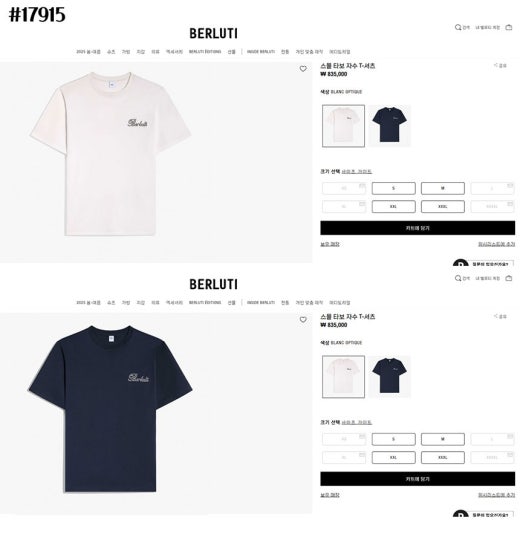Select size S for the white T-shirt
This screenshot has height=555, width=520.
point(393,188)
